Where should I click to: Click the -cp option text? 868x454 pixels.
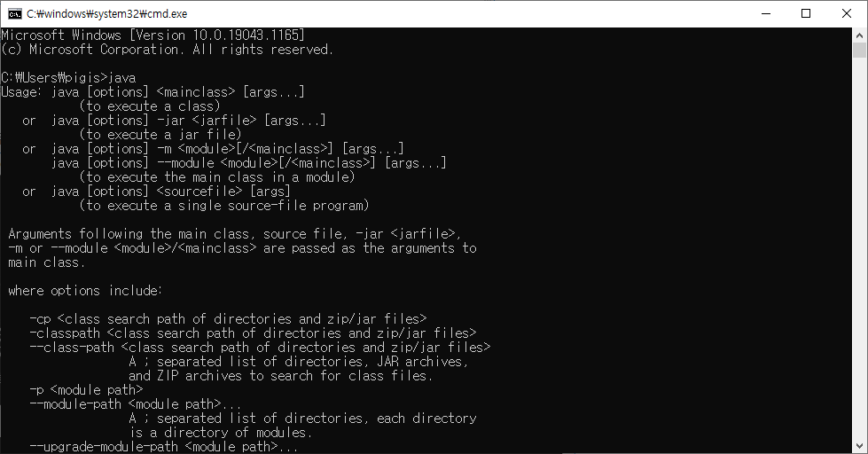[40, 319]
